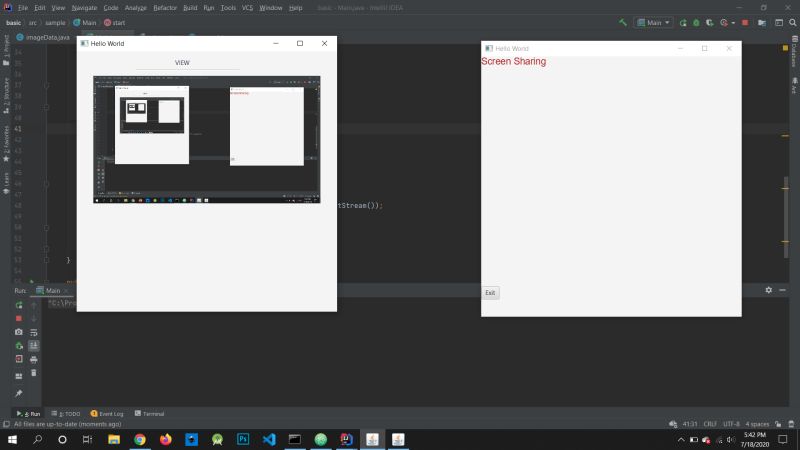Open the CRLF line separator selector

tap(710, 424)
